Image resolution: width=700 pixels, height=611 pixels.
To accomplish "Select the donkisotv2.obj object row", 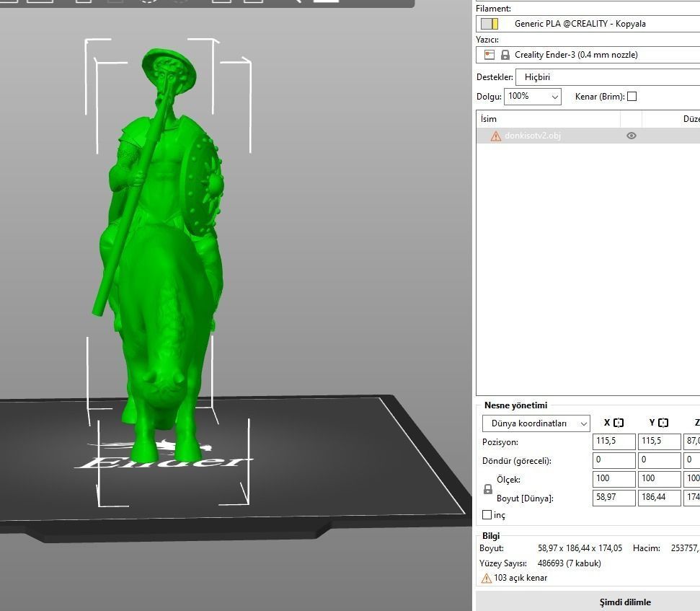I will tap(588, 136).
